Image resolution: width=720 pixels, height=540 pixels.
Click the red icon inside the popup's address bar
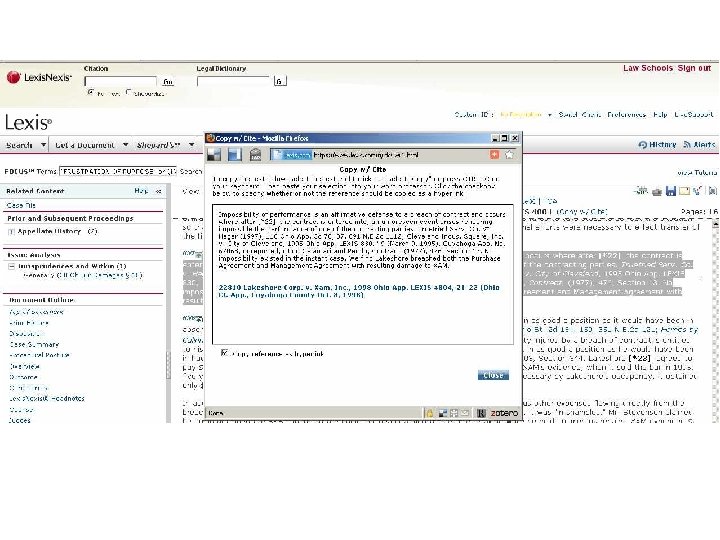(x=494, y=155)
